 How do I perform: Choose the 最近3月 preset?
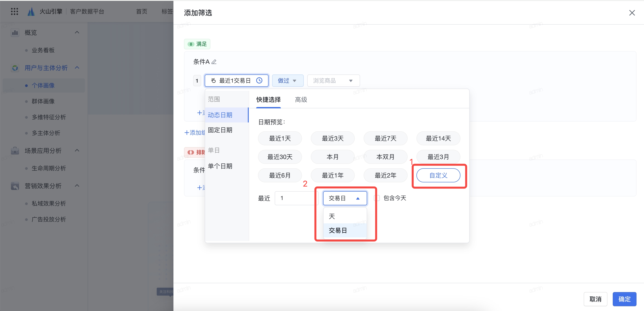click(x=438, y=157)
